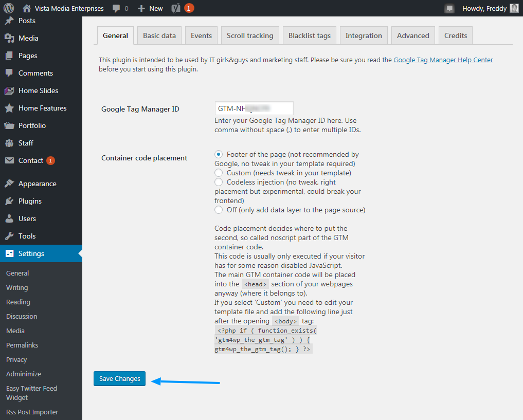Click the Settings sliders icon
This screenshot has height=420, width=523.
(9, 253)
